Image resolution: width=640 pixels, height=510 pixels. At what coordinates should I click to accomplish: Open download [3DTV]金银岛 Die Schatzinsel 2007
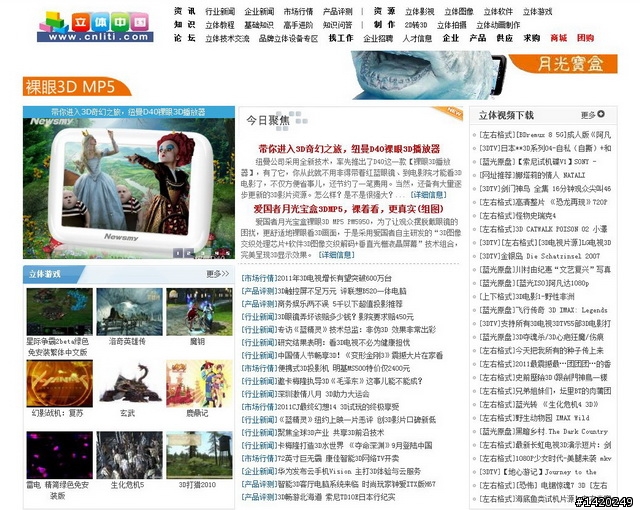click(540, 256)
